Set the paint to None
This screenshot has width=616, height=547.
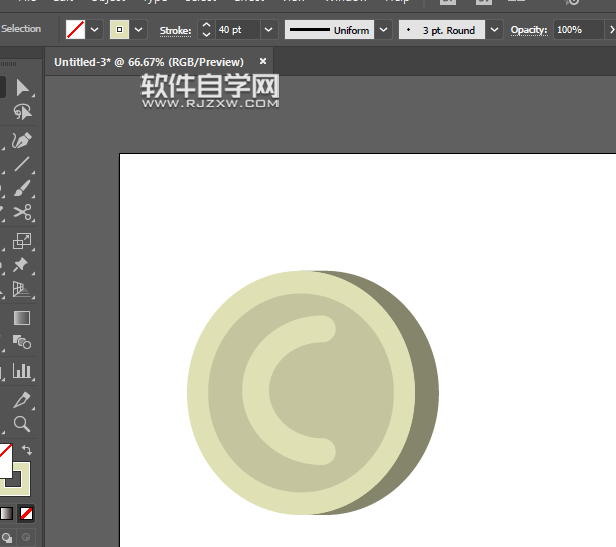pos(27,514)
